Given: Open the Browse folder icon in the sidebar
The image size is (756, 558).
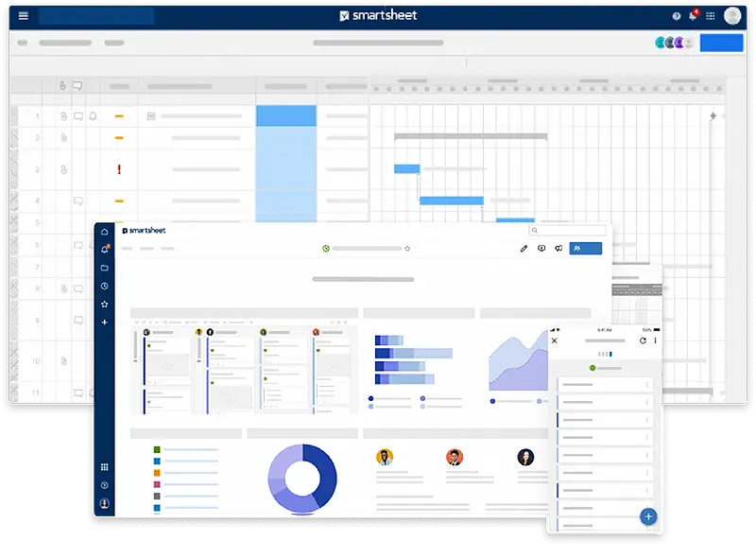Looking at the screenshot, I should coord(104,266).
